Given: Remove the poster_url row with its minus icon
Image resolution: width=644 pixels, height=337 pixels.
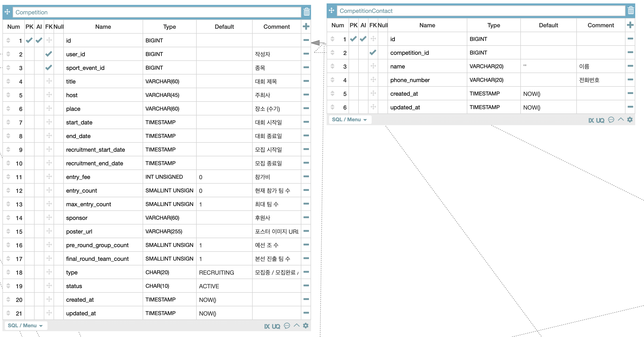Looking at the screenshot, I should (x=306, y=231).
